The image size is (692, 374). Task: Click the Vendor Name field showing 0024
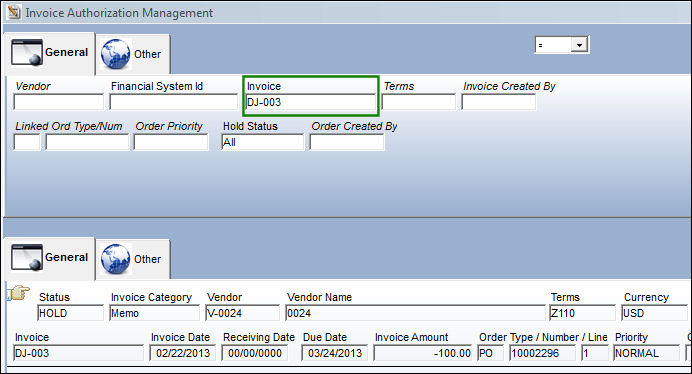click(x=415, y=313)
